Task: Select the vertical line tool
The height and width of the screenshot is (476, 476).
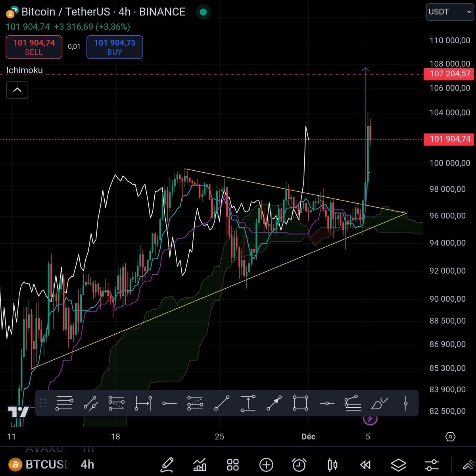Action: [x=406, y=403]
